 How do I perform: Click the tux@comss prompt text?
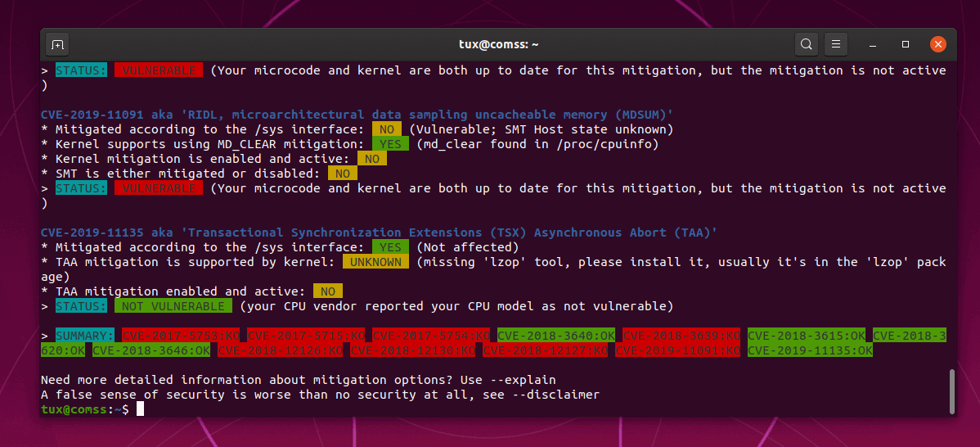74,409
